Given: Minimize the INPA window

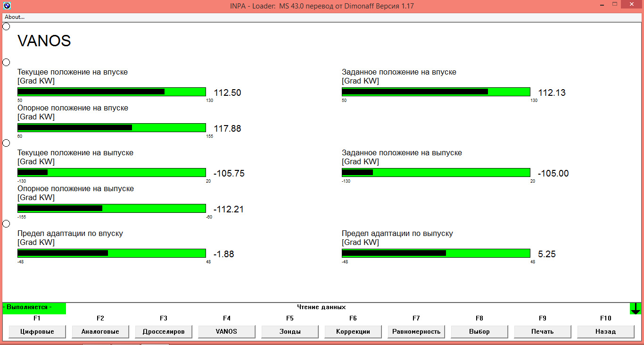Looking at the screenshot, I should (602, 4).
